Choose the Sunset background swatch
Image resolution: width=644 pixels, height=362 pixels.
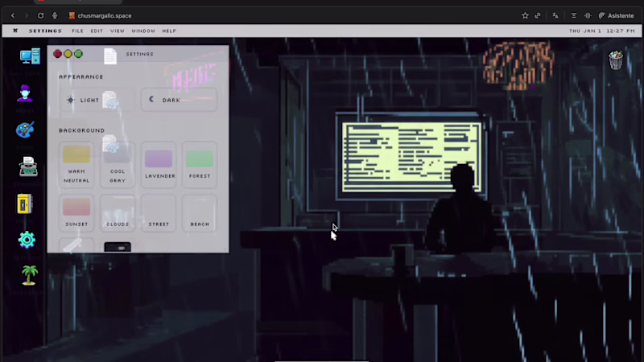click(76, 213)
